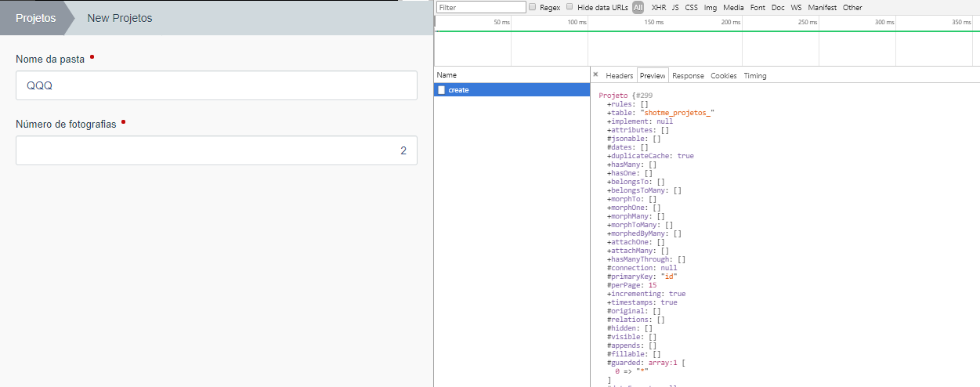Select the All filter button
The height and width of the screenshot is (387, 980).
pyautogui.click(x=638, y=8)
